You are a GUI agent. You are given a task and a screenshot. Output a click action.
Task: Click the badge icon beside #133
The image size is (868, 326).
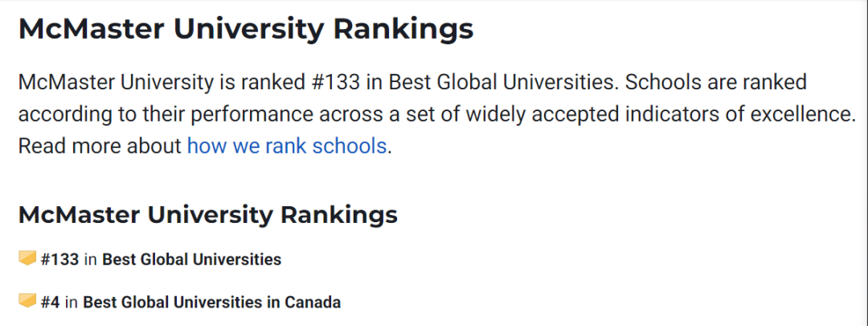(27, 258)
